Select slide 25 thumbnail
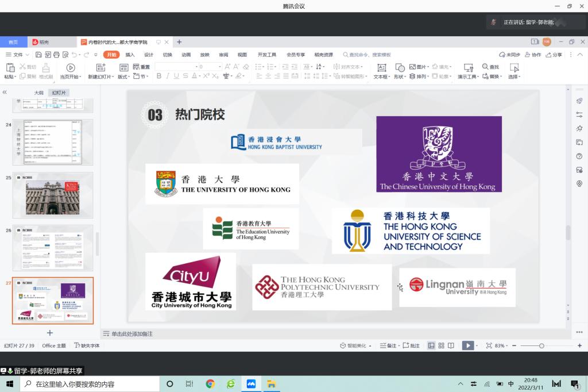Screen dimensions: 588x392 52,195
